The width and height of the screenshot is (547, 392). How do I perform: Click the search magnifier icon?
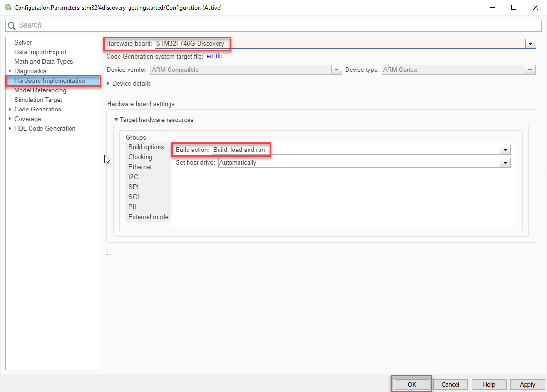point(12,25)
